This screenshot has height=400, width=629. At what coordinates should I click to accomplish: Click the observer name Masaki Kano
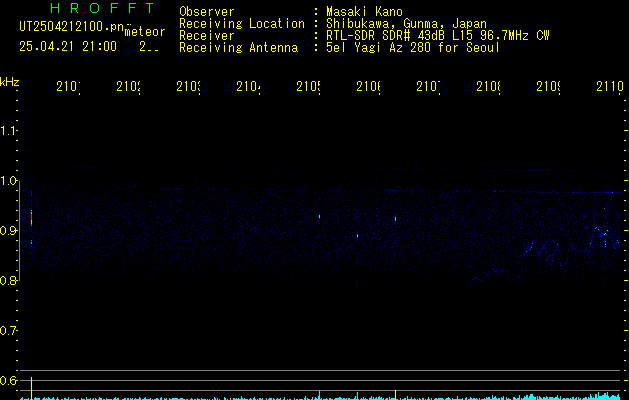pyautogui.click(x=364, y=11)
